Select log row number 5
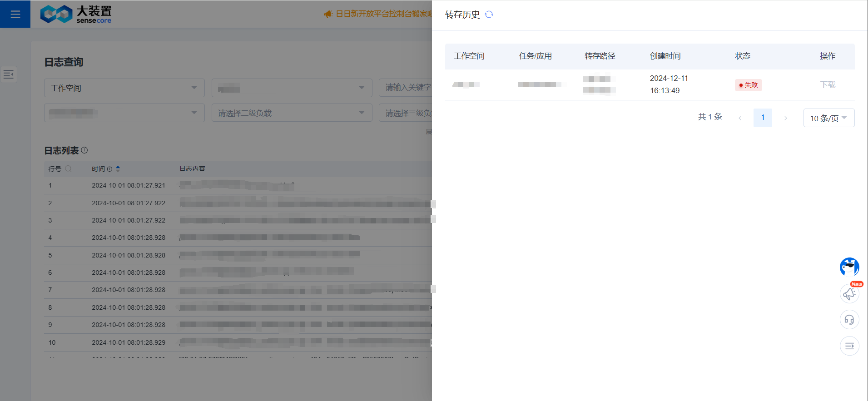This screenshot has height=401, width=868. click(238, 255)
